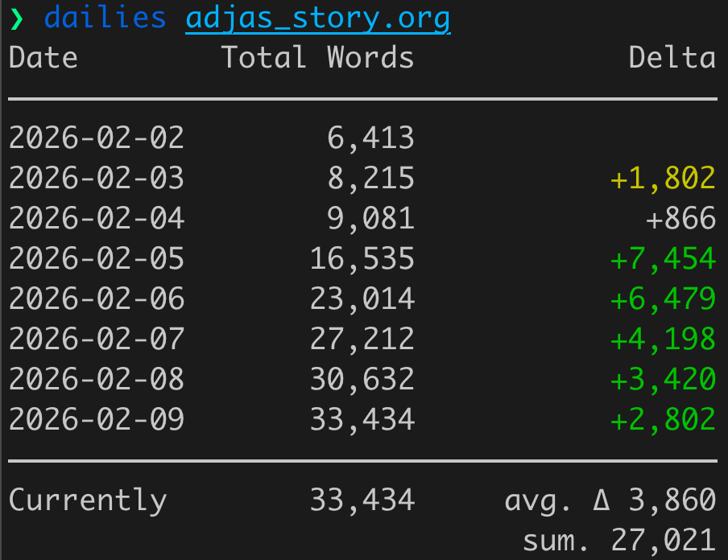Click the green prompt chevron

click(x=17, y=19)
